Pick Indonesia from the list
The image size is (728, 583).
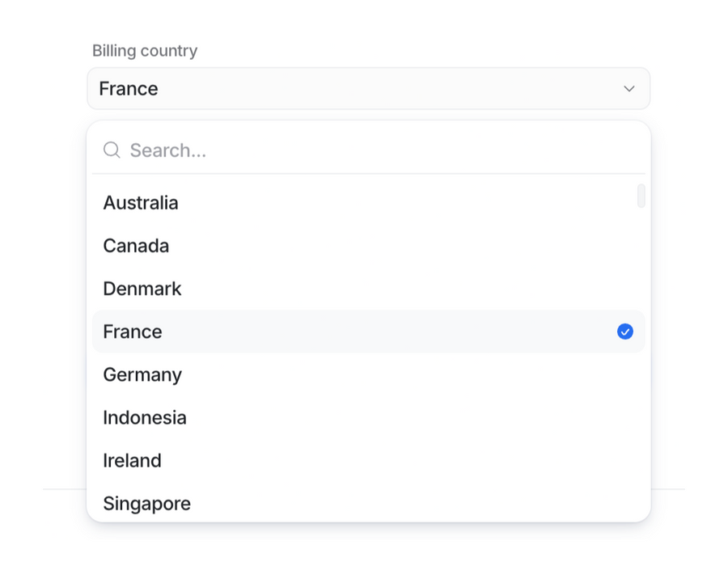point(145,417)
